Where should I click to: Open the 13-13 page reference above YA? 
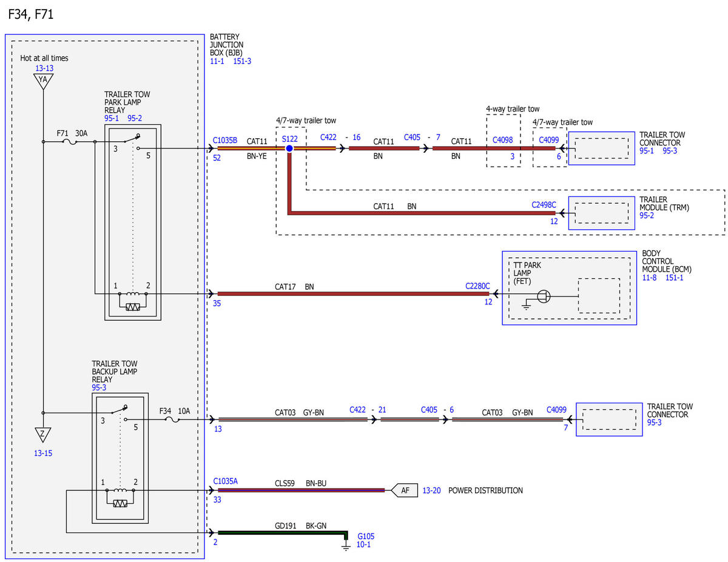[44, 69]
